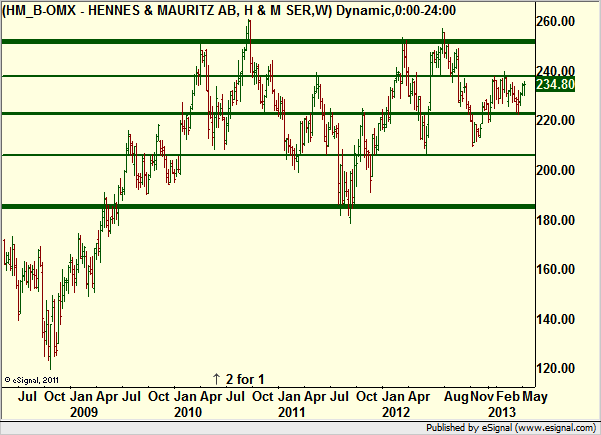Click the Nov month label on time axis
Viewport: 601px width, 435px height.
(x=482, y=396)
